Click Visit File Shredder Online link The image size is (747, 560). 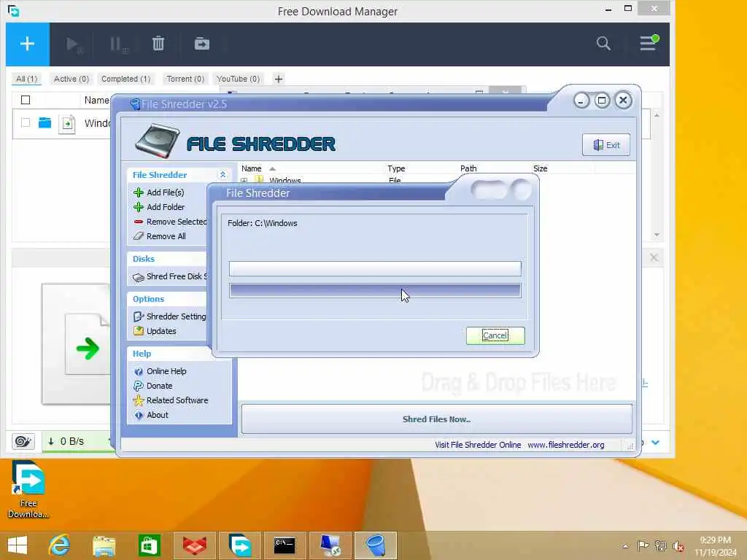point(478,445)
